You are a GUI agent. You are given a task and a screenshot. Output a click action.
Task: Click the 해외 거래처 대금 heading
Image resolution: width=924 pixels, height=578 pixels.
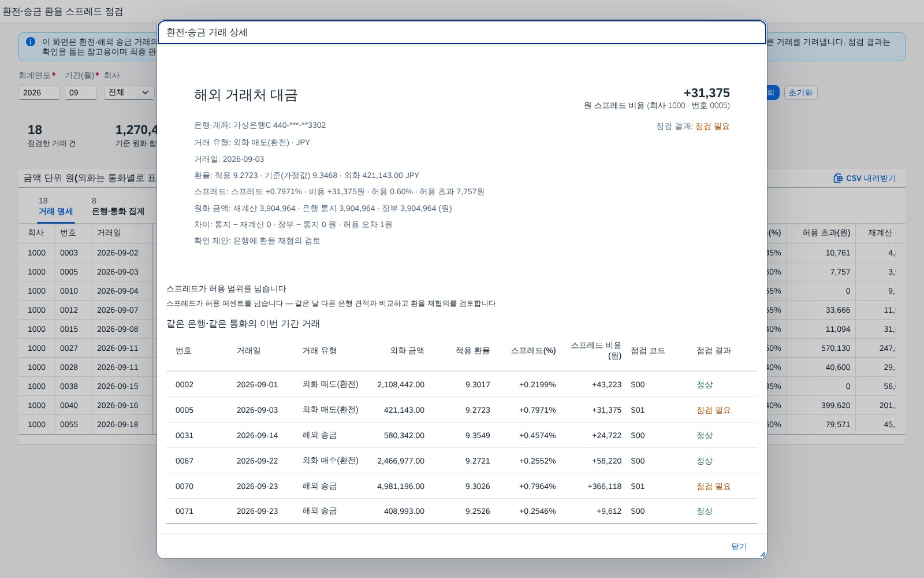(x=245, y=95)
